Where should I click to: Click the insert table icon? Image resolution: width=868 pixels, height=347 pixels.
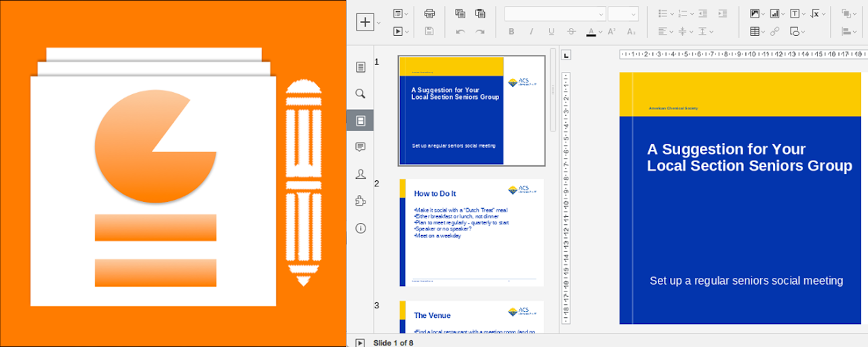click(x=754, y=31)
